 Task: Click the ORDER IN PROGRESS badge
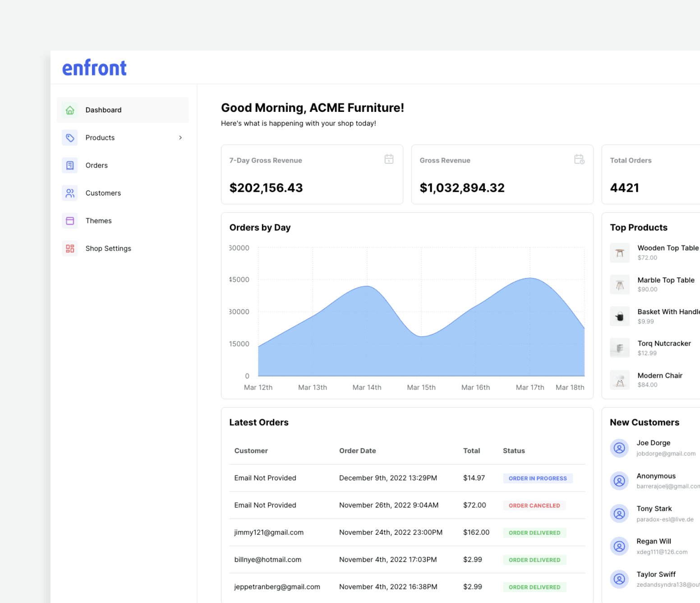pos(538,478)
